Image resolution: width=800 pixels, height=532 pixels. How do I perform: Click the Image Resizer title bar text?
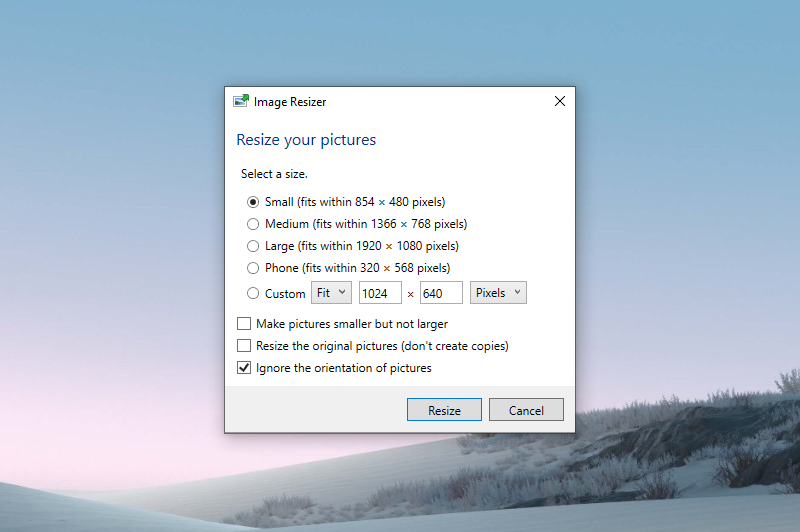click(290, 102)
